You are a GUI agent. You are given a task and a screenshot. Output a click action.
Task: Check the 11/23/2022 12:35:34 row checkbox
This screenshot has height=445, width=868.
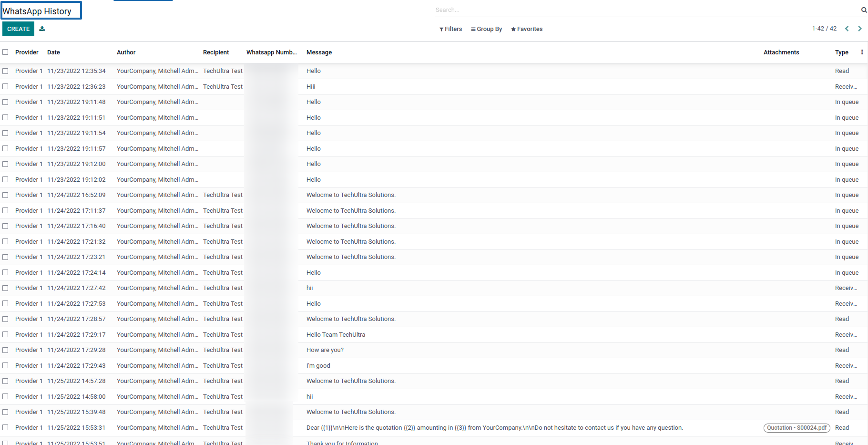(5, 71)
